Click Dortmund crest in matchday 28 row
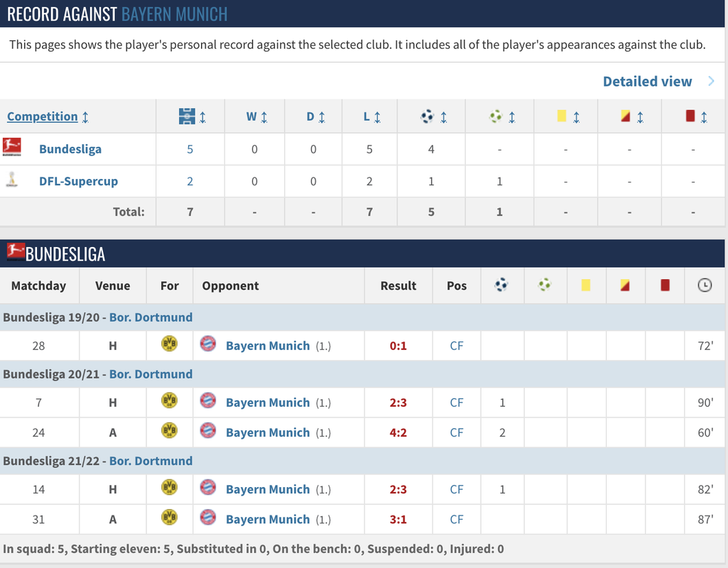 [170, 344]
